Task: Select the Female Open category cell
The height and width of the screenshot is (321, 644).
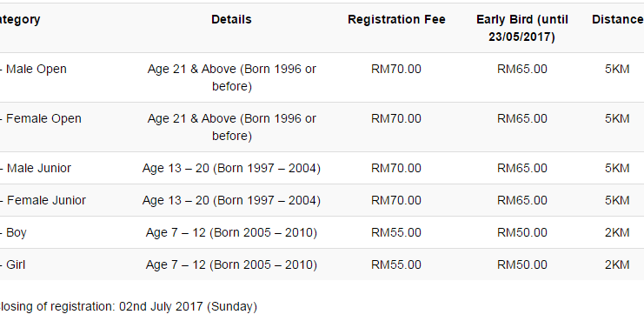Action: (x=41, y=119)
